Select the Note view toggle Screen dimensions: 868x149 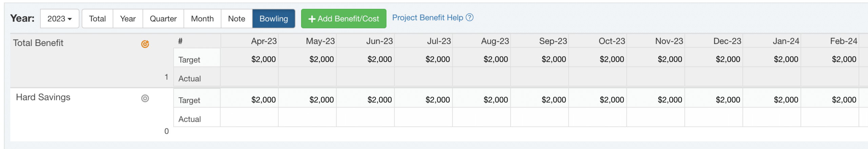[237, 19]
